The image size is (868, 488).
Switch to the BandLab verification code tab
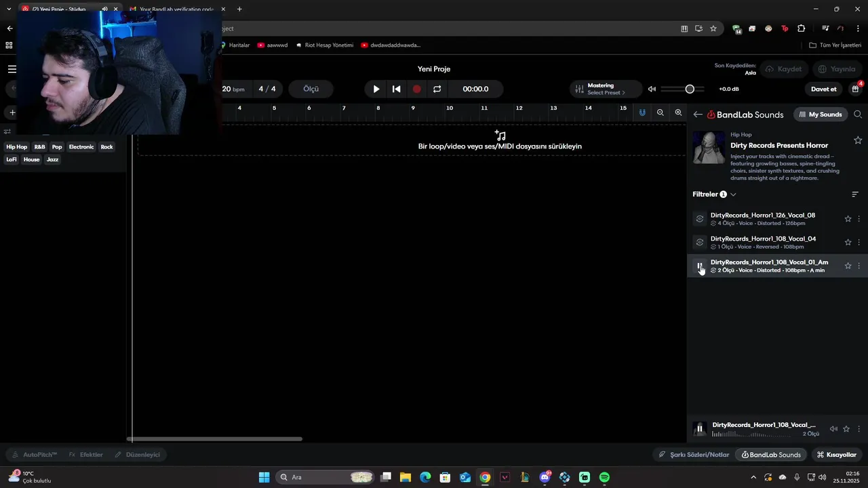pos(178,9)
